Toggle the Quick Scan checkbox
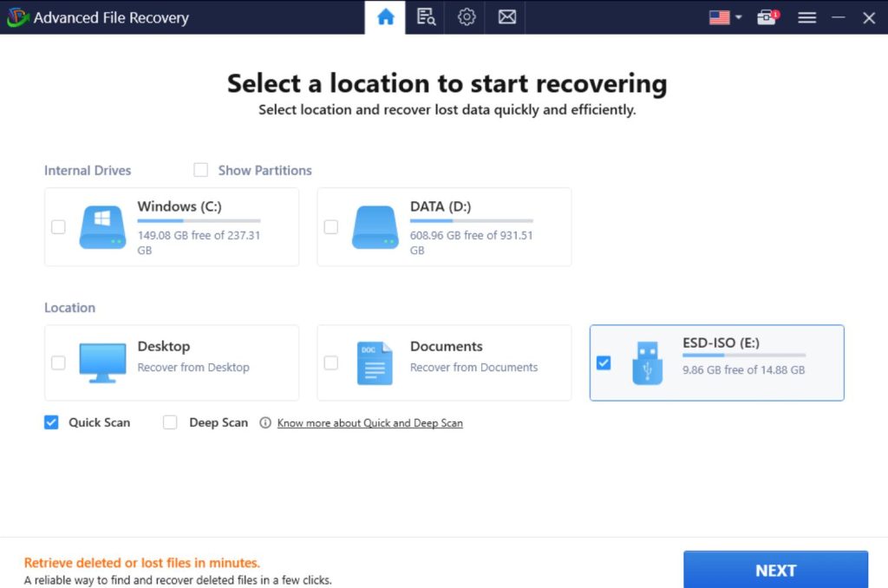The height and width of the screenshot is (588, 888). [51, 422]
